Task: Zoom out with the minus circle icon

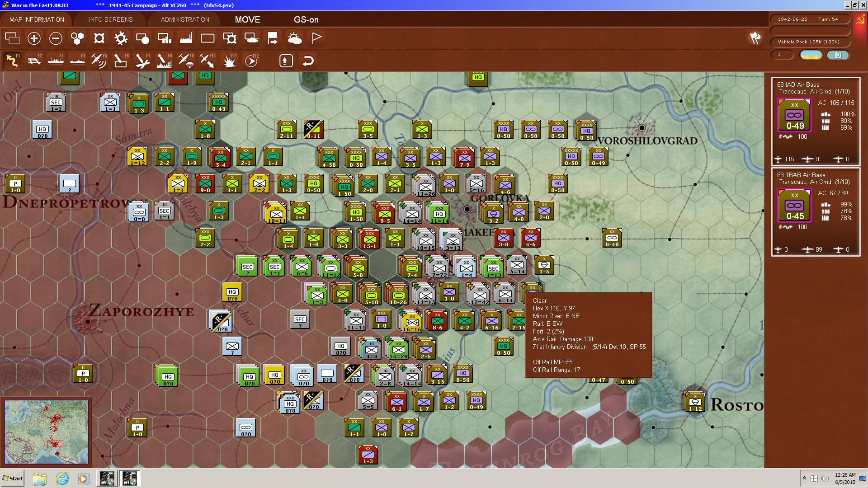Action: 56,38
